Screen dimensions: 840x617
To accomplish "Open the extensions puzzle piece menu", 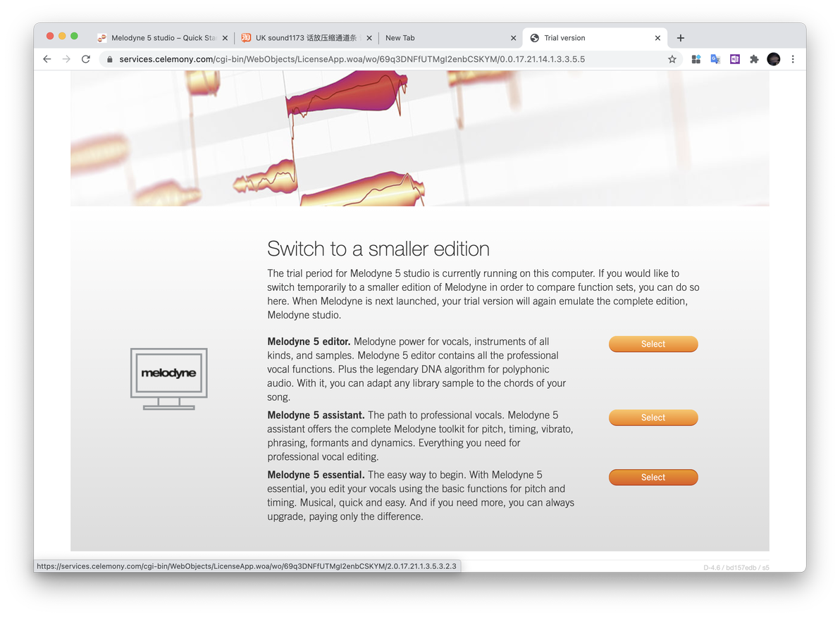I will [x=754, y=59].
